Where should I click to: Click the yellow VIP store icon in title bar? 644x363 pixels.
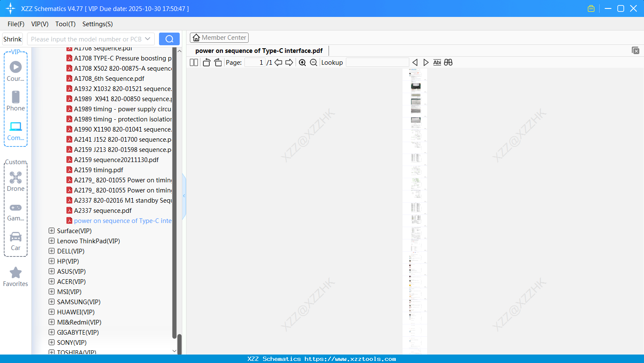pos(591,8)
